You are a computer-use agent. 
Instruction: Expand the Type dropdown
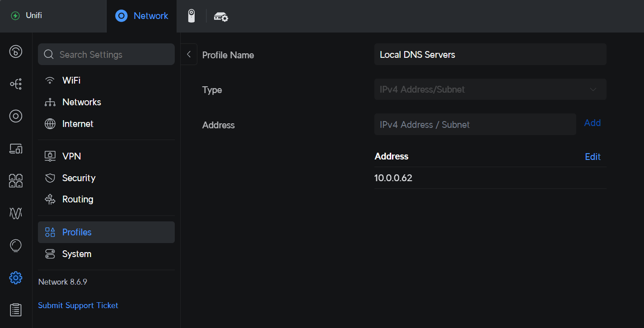point(490,89)
